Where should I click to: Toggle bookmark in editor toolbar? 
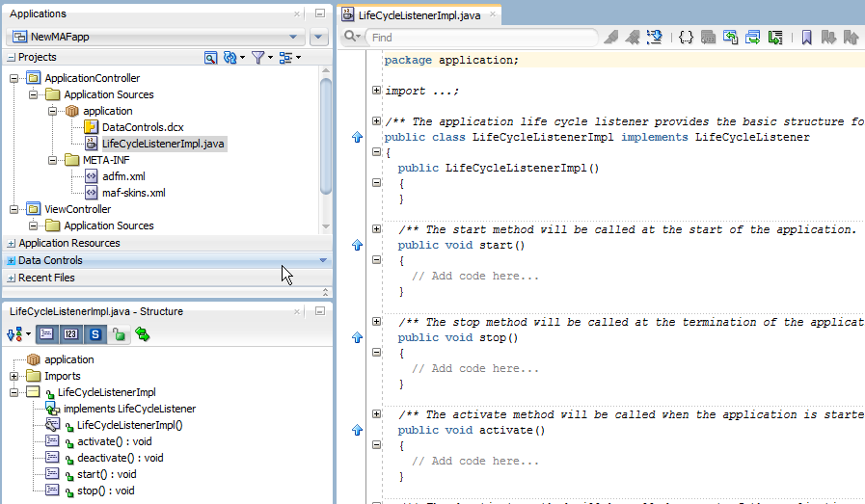806,38
